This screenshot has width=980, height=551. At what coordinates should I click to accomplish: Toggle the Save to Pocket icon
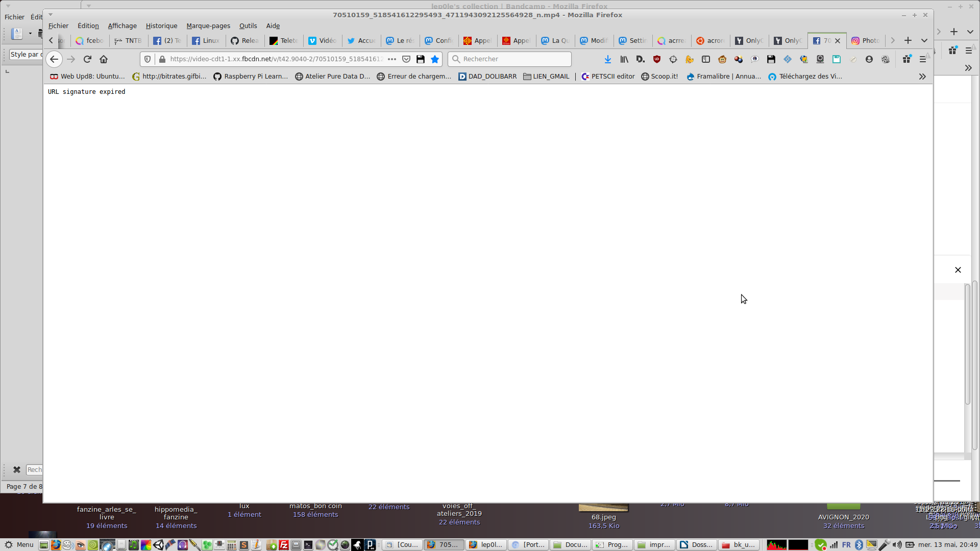tap(406, 59)
